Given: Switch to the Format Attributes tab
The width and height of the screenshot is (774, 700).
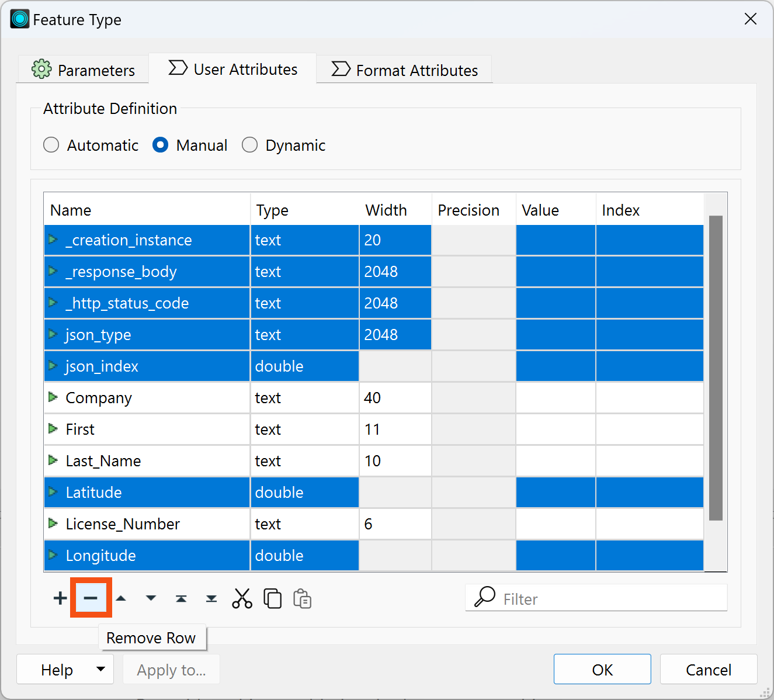Looking at the screenshot, I should click(404, 70).
